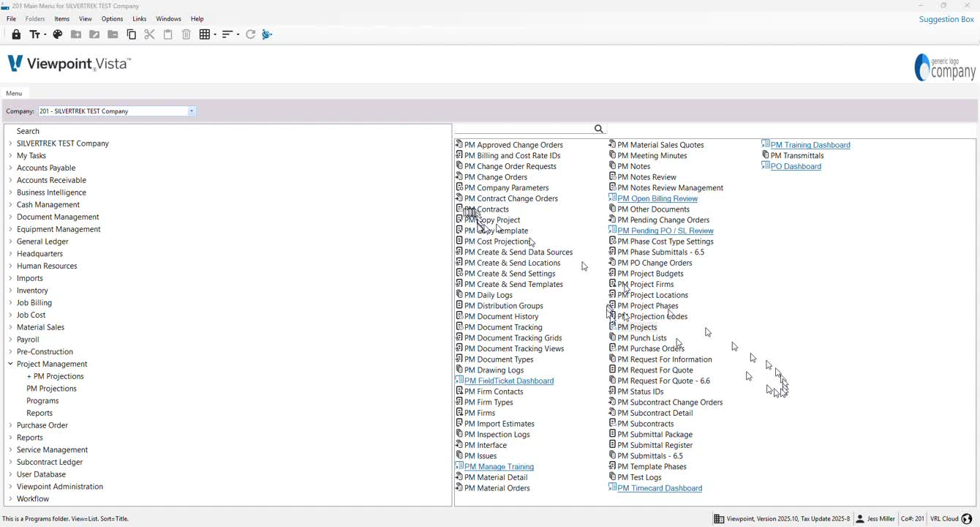Click the Suggestion Box link

[x=946, y=19]
